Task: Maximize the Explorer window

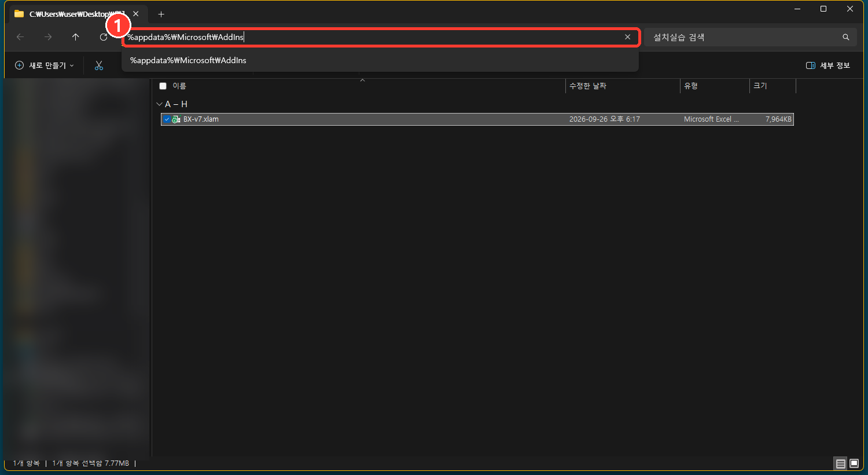Action: point(823,9)
